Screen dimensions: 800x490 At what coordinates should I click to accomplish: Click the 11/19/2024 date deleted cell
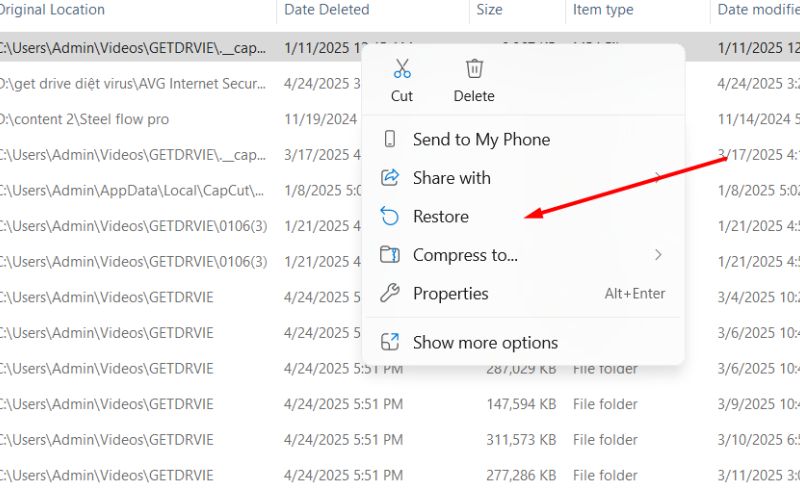(x=320, y=119)
